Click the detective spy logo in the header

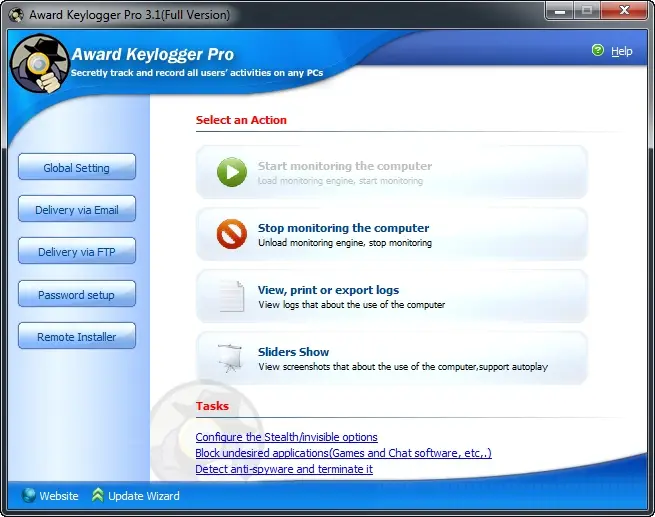tap(39, 63)
